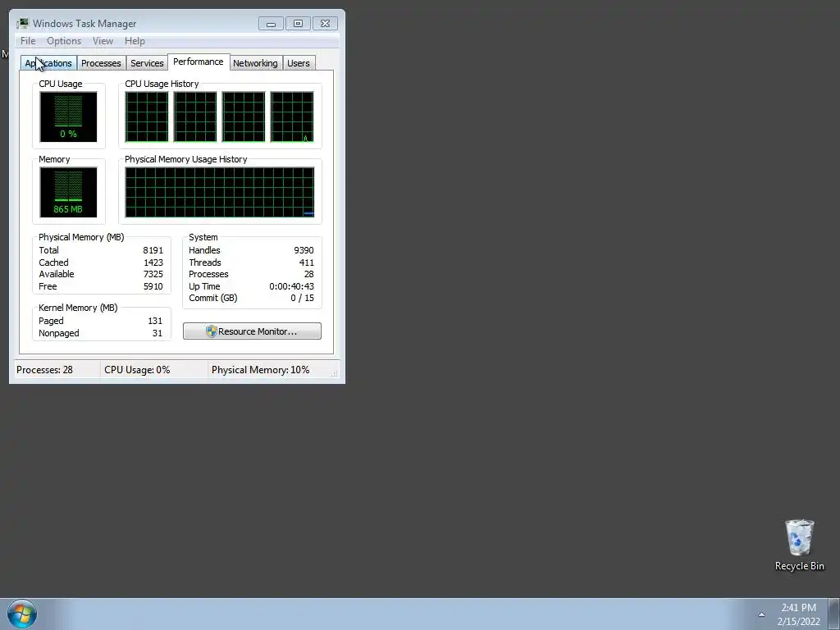
Task: Click the Task Manager title bar icon
Action: [x=22, y=24]
